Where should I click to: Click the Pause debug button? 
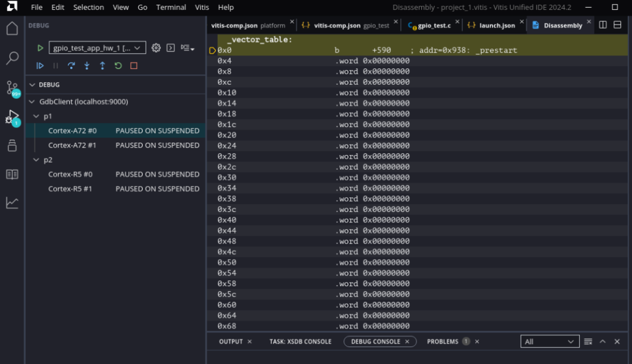pos(56,66)
